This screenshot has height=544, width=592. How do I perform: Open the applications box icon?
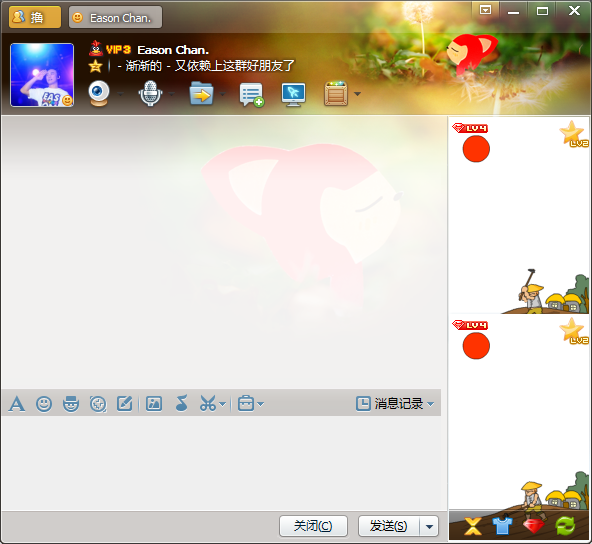[336, 94]
